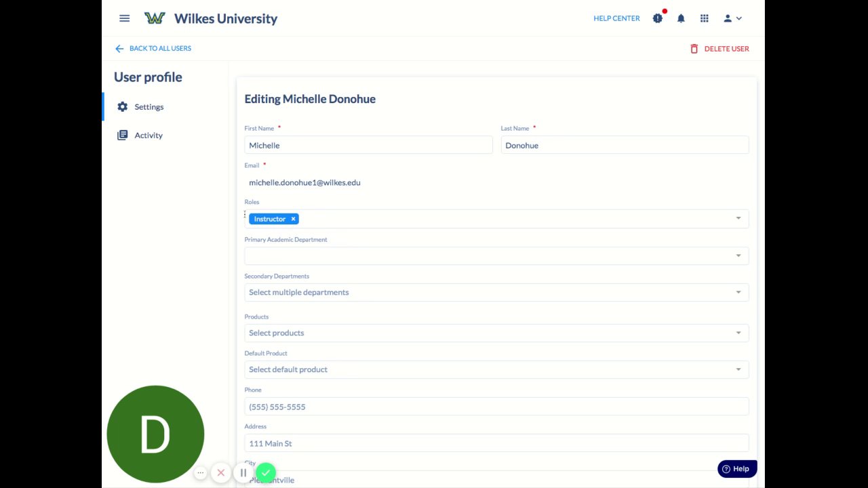
Task: Click the Wilkes University title text
Action: (x=226, y=18)
